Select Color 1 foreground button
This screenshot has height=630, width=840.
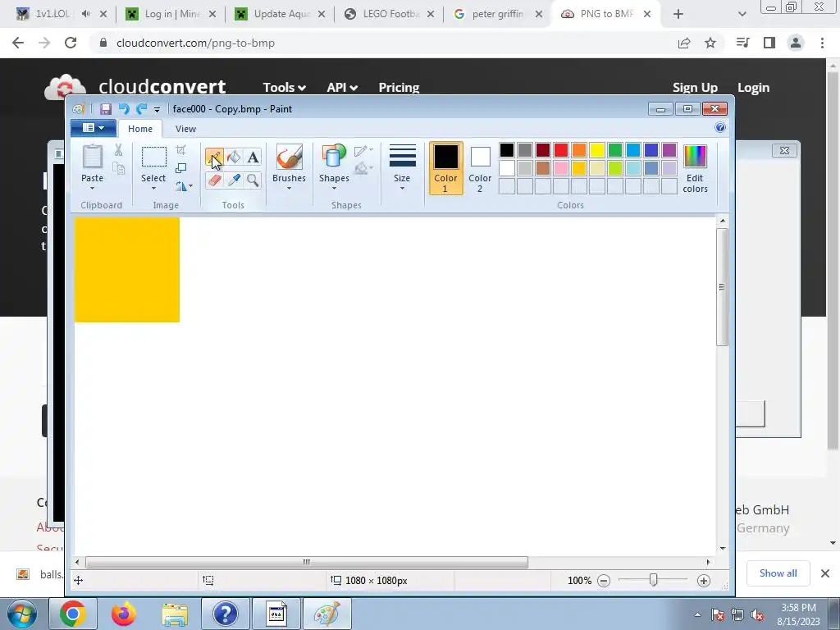445,168
